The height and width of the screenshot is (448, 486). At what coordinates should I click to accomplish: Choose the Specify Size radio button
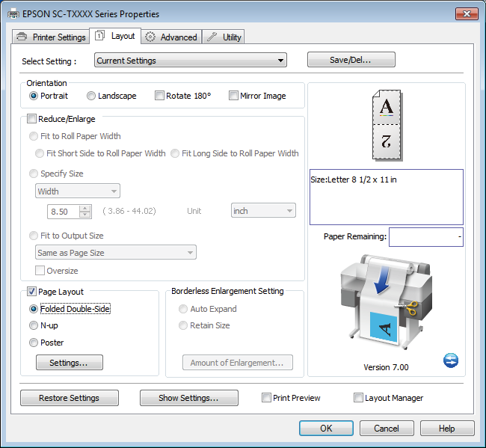[56, 174]
